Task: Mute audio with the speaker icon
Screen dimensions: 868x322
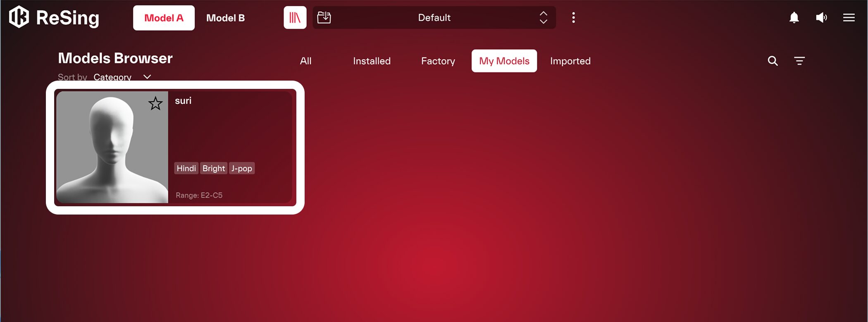Action: tap(821, 18)
